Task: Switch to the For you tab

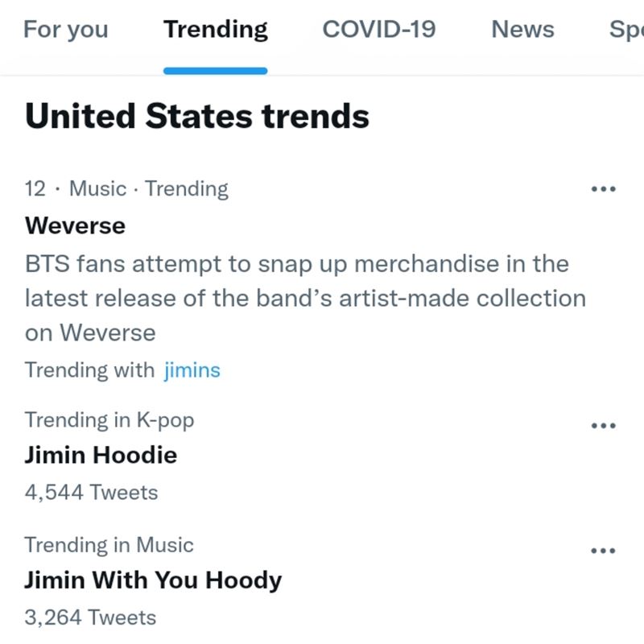Action: click(x=65, y=30)
